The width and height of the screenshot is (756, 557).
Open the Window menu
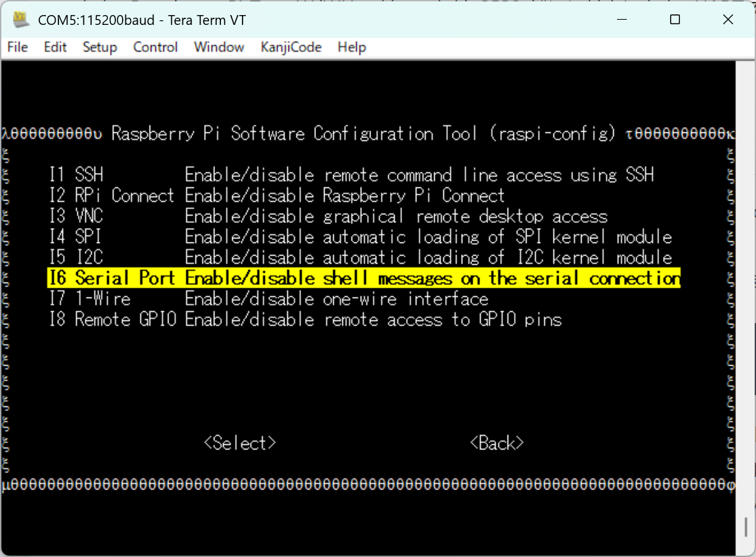tap(219, 47)
